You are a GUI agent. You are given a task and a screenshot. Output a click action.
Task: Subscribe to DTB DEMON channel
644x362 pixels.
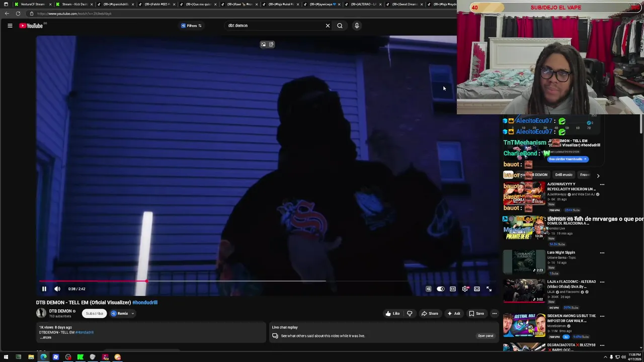pos(94,314)
